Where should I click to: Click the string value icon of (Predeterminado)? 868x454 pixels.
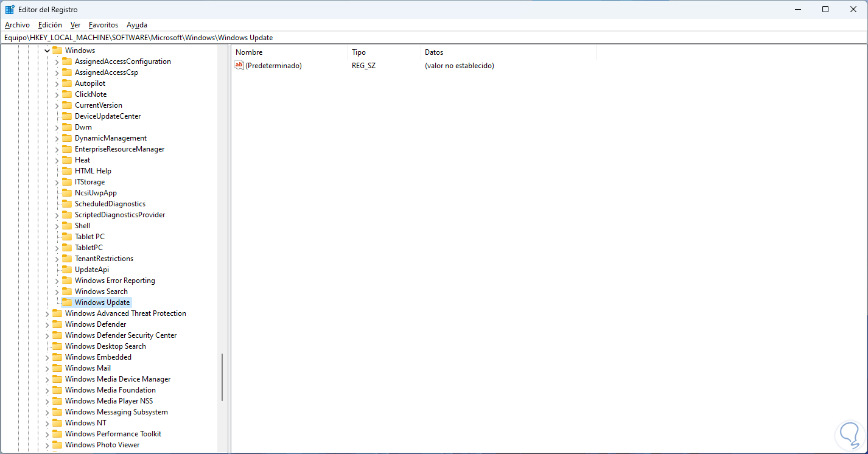[x=239, y=65]
